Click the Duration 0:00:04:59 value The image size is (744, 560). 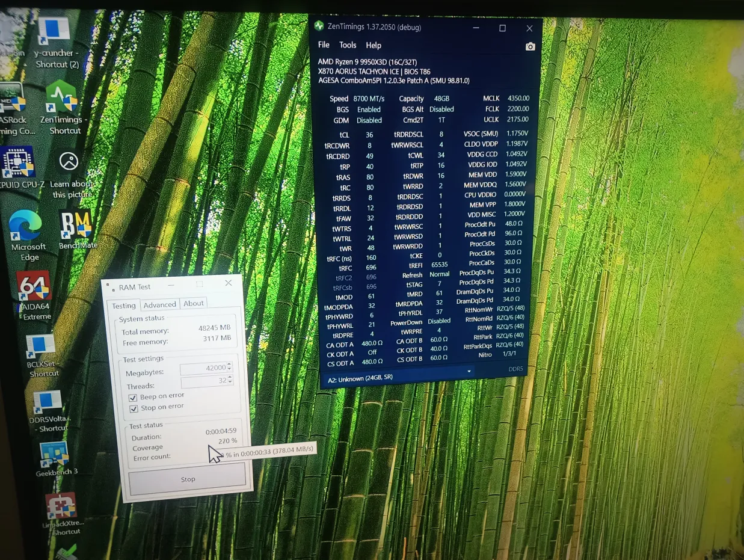tap(221, 431)
